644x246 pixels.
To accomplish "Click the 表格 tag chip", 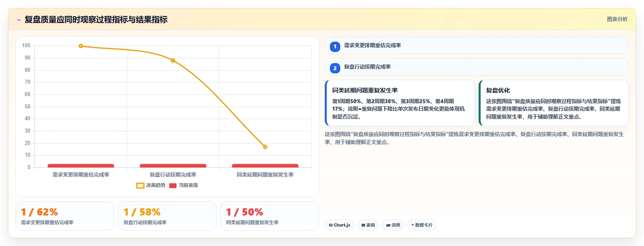I will click(368, 225).
